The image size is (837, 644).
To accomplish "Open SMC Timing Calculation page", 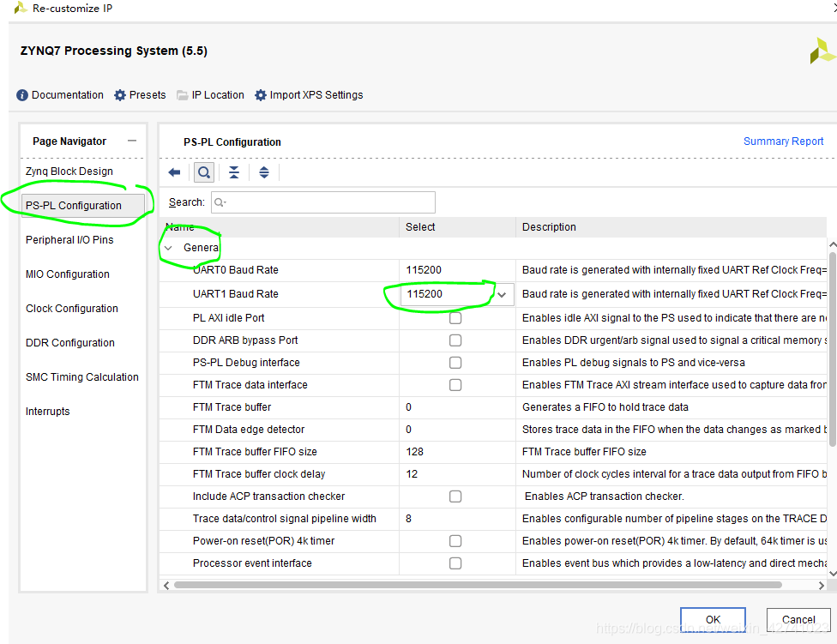I will pyautogui.click(x=81, y=377).
